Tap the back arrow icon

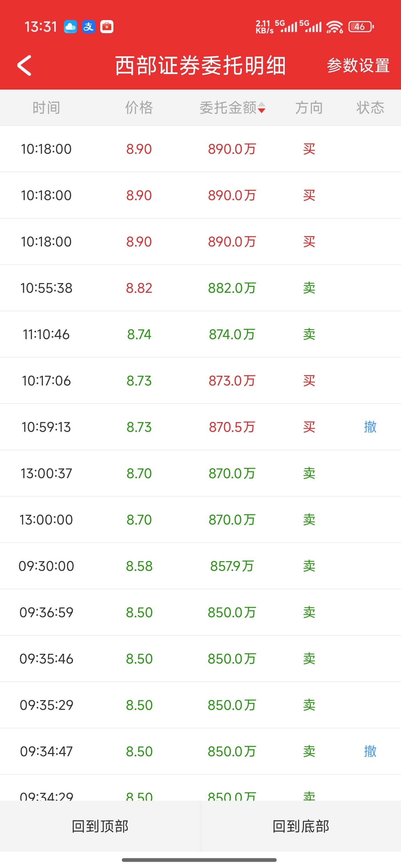click(x=24, y=65)
